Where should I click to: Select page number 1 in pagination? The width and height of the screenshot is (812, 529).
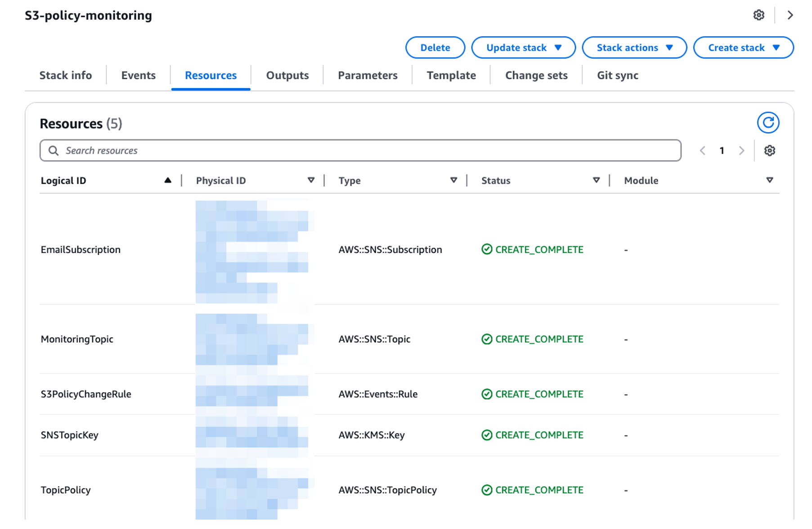point(722,151)
